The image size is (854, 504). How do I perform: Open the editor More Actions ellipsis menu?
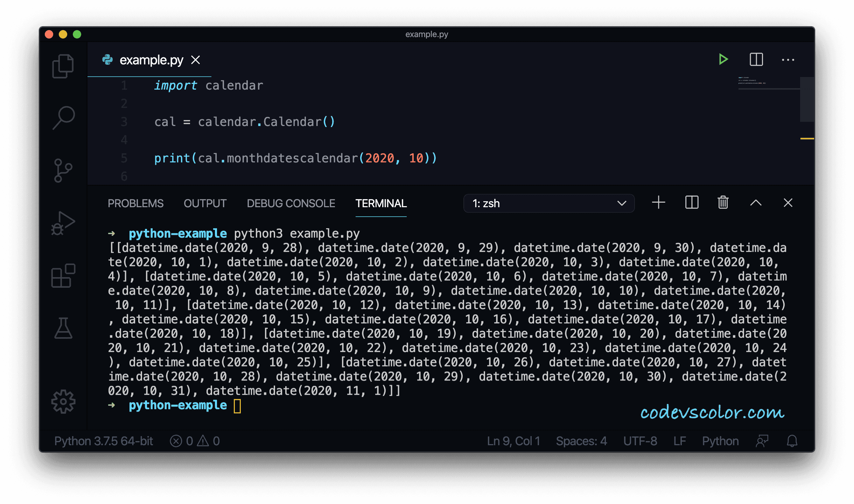click(x=788, y=60)
